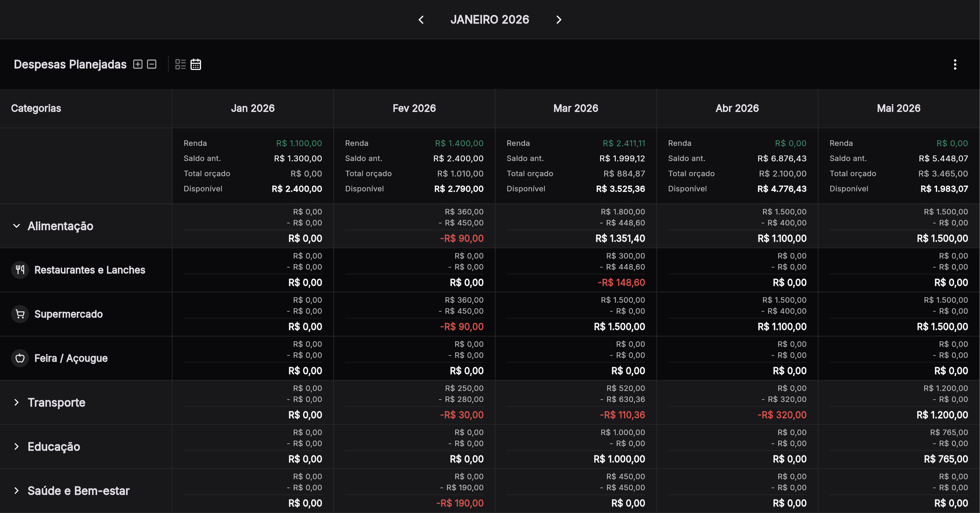Click Abr 2026 Saldo ant. R$ 6.876,43
The width and height of the screenshot is (980, 513).
[782, 159]
